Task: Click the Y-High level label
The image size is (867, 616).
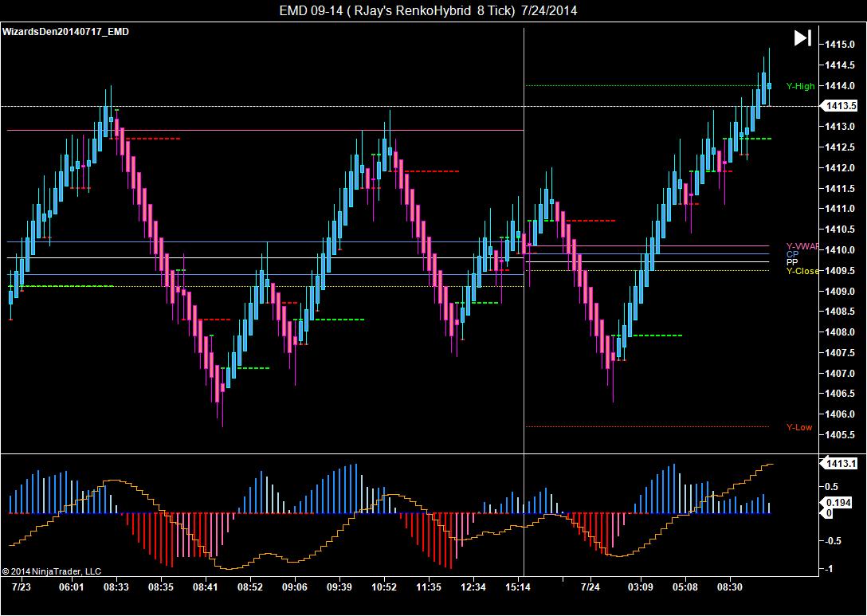Action: (800, 86)
